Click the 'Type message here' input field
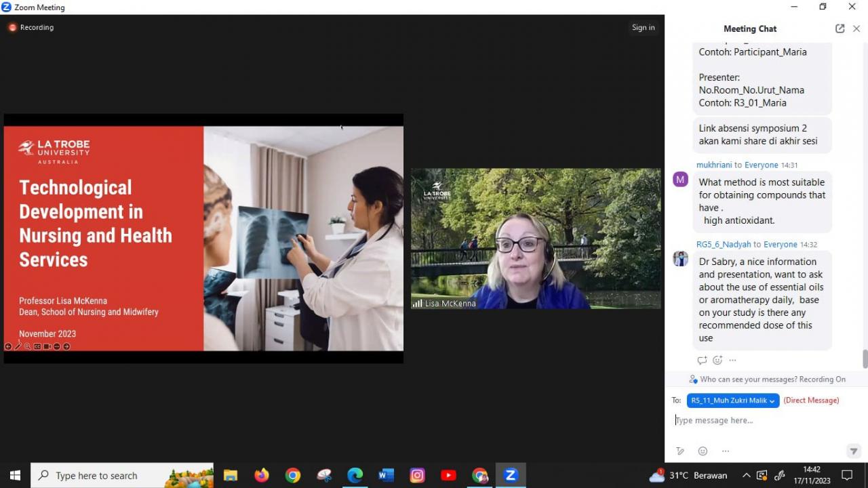868x488 pixels. tap(759, 420)
